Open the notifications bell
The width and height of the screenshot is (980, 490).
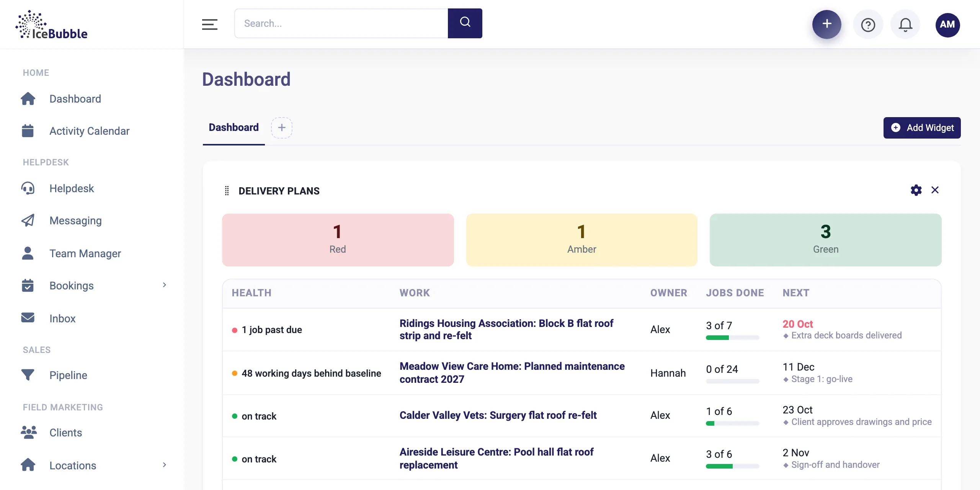point(905,25)
